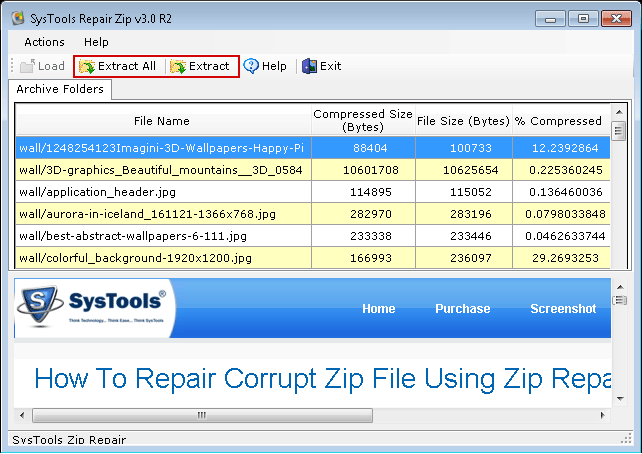Image resolution: width=642 pixels, height=454 pixels.
Task: Minimize the SysTools Repair Zip window
Action: tap(550, 19)
